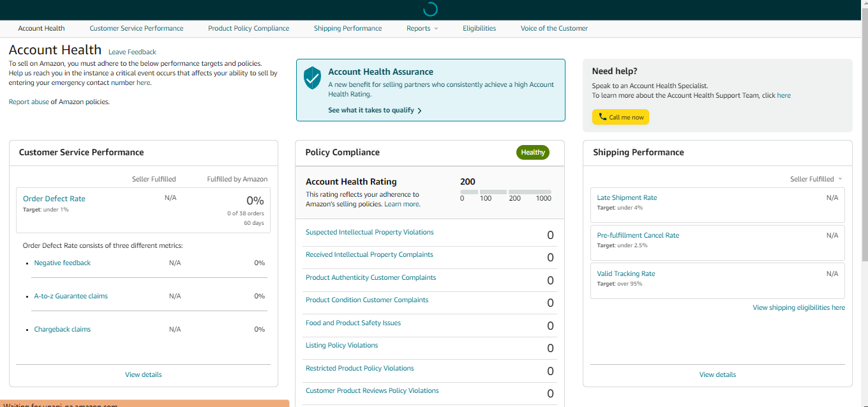Open Product Authenticity Customer Complaints
The image size is (868, 407).
371,277
